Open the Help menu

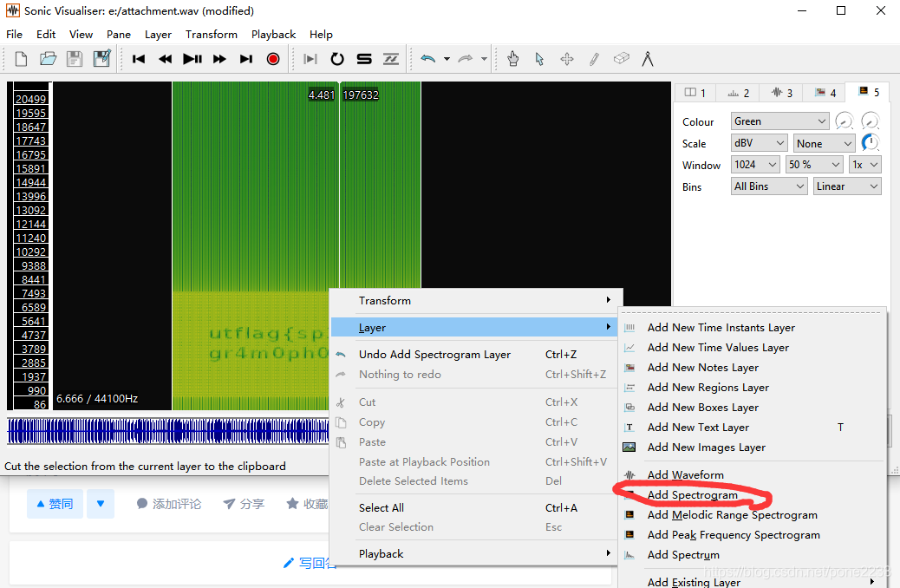coord(321,35)
